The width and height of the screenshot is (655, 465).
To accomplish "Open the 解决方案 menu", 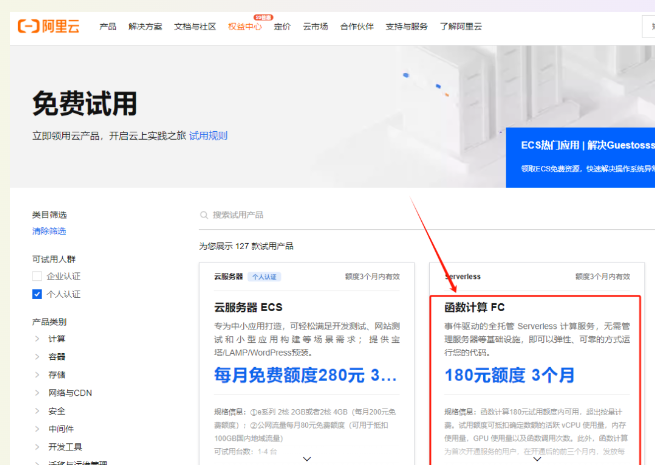I will click(x=145, y=27).
